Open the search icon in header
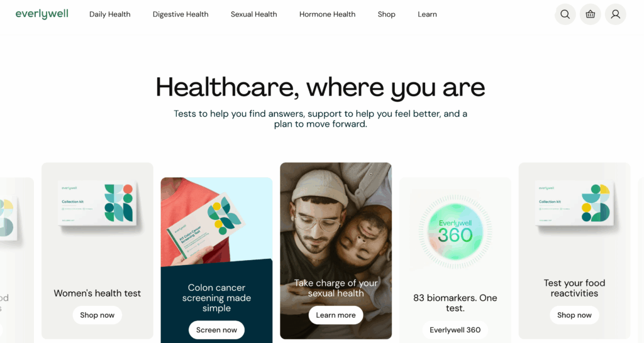Image resolution: width=644 pixels, height=343 pixels. tap(565, 14)
